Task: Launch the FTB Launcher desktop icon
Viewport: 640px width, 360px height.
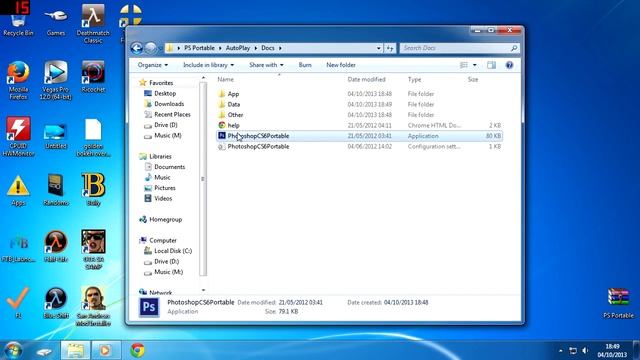Action: pos(18,248)
